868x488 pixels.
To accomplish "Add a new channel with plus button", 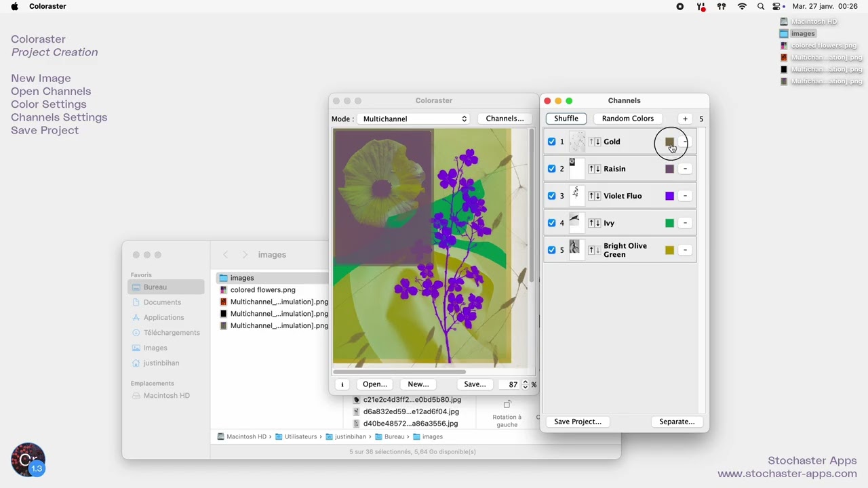I will (x=685, y=119).
